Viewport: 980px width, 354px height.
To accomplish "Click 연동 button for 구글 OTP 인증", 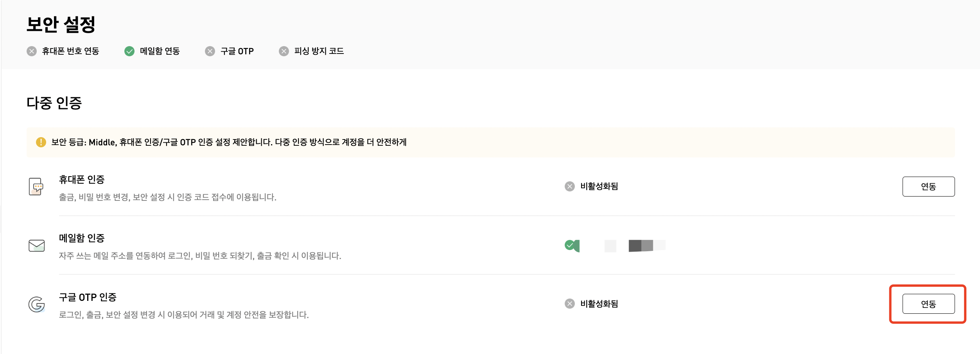I will click(928, 304).
